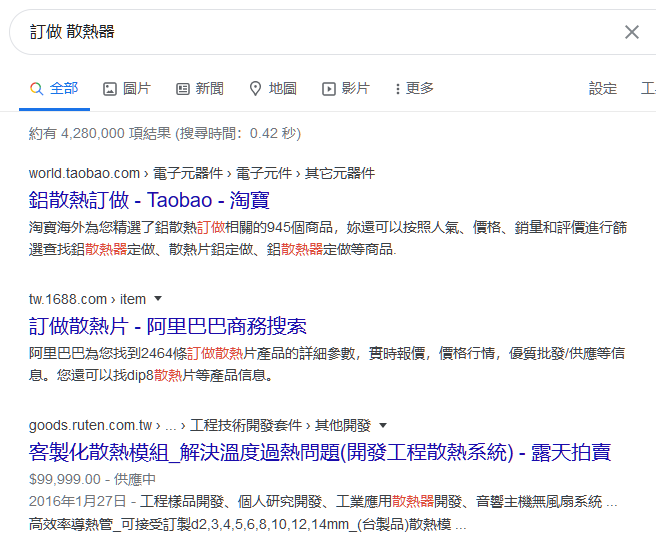The image size is (656, 550).
Task: Expand dropdown arrow next to tw.1688.com item
Action: [158, 299]
